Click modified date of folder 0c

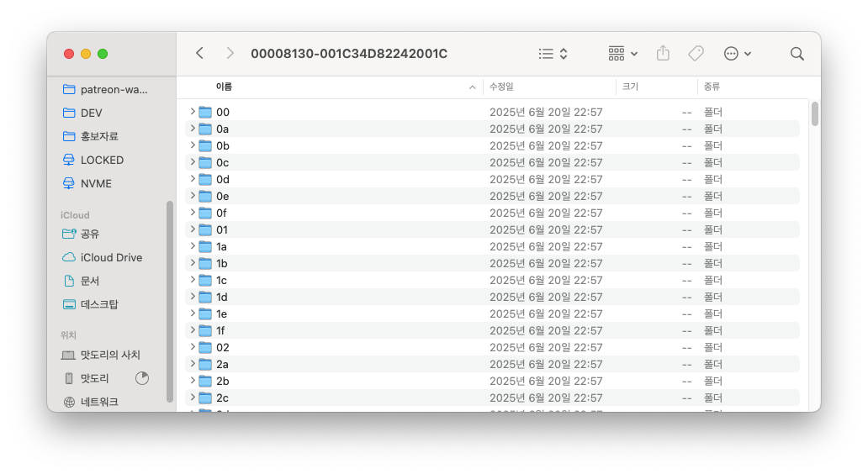point(546,162)
